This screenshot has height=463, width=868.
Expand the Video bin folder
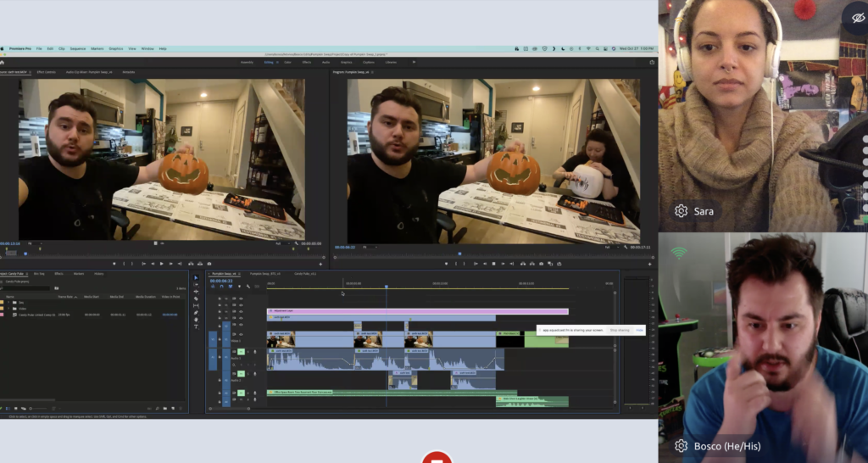[x=8, y=309]
